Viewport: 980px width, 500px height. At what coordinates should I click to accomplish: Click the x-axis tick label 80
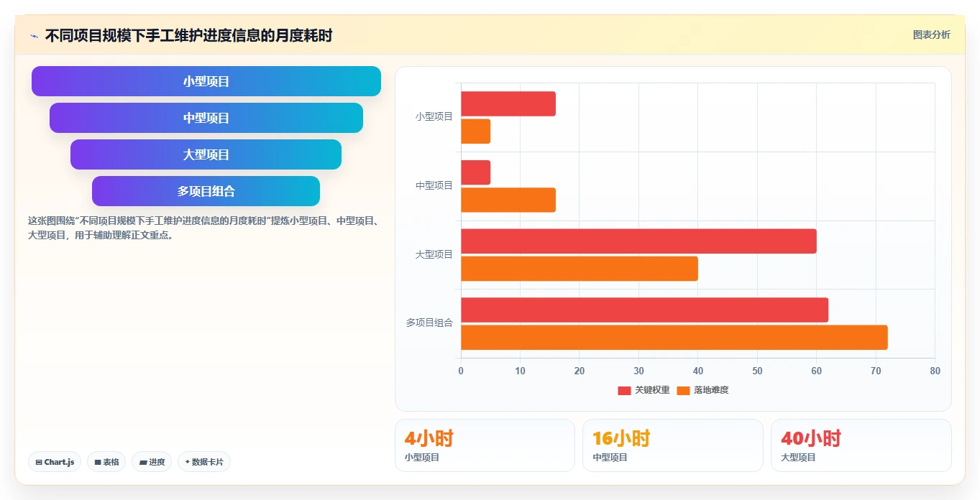[935, 371]
